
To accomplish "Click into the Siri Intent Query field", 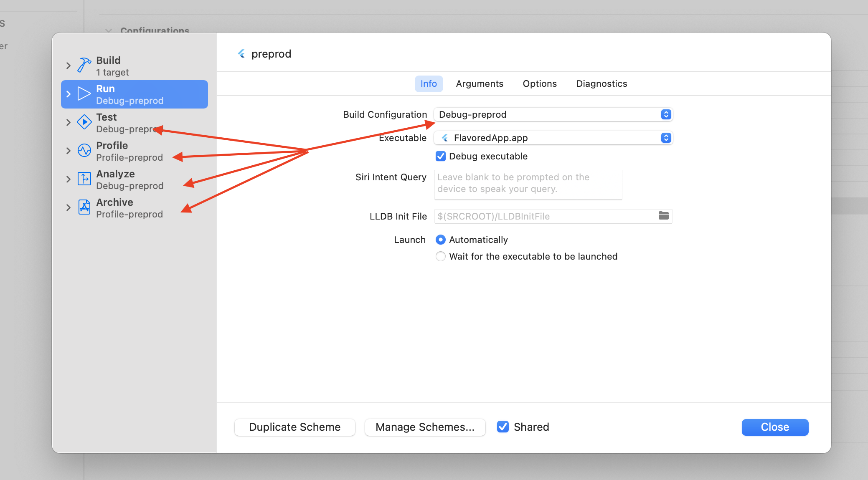I will [x=528, y=184].
